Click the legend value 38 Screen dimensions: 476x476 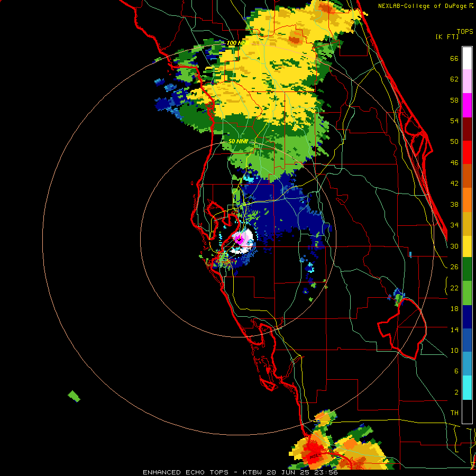point(454,204)
